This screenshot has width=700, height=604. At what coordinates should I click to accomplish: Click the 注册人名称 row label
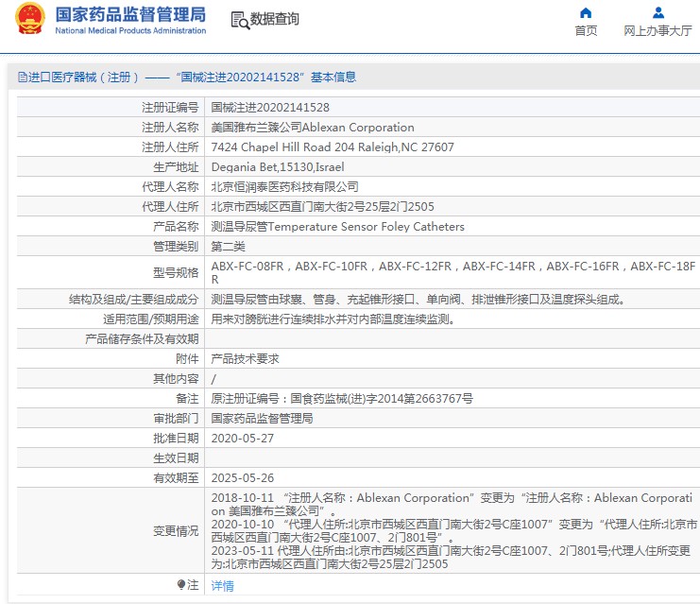tap(170, 128)
